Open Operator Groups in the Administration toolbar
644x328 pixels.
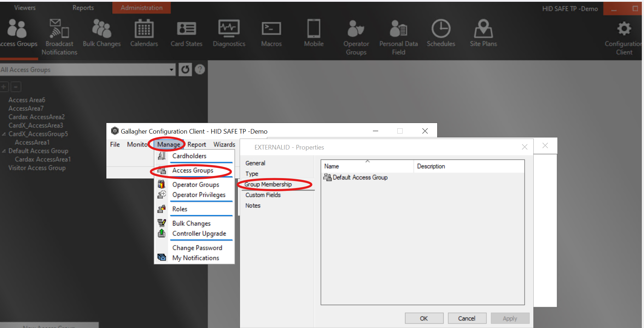(x=356, y=37)
